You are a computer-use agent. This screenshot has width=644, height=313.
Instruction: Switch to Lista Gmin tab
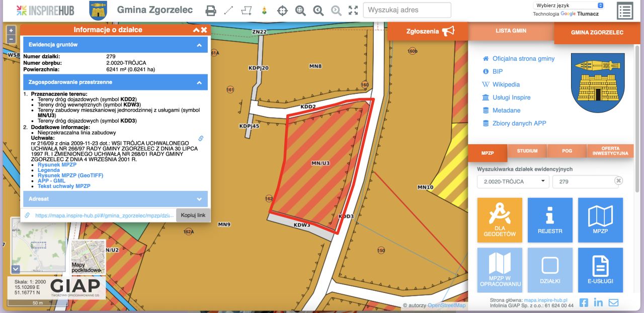click(x=511, y=31)
